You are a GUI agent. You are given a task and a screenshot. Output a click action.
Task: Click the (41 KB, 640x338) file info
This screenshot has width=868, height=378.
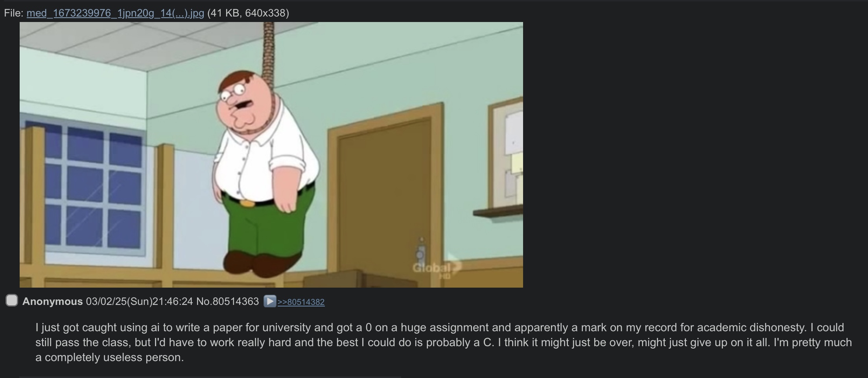[x=248, y=13]
